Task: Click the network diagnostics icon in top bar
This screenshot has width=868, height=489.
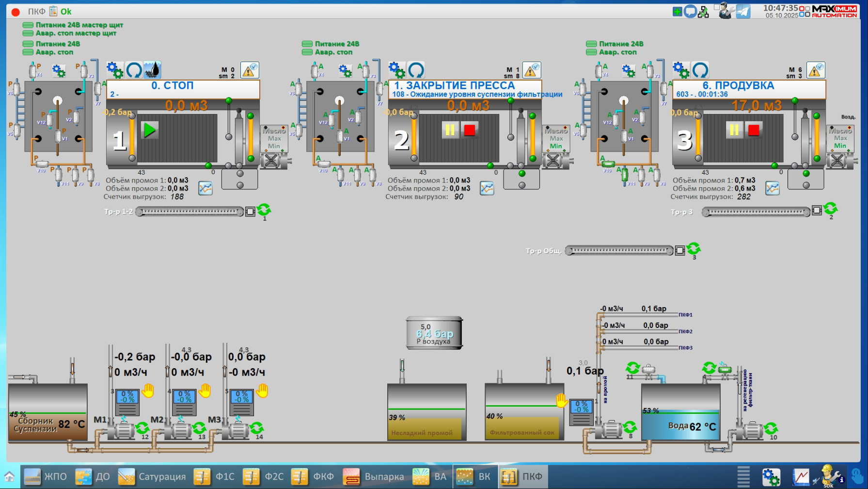Action: coord(703,12)
